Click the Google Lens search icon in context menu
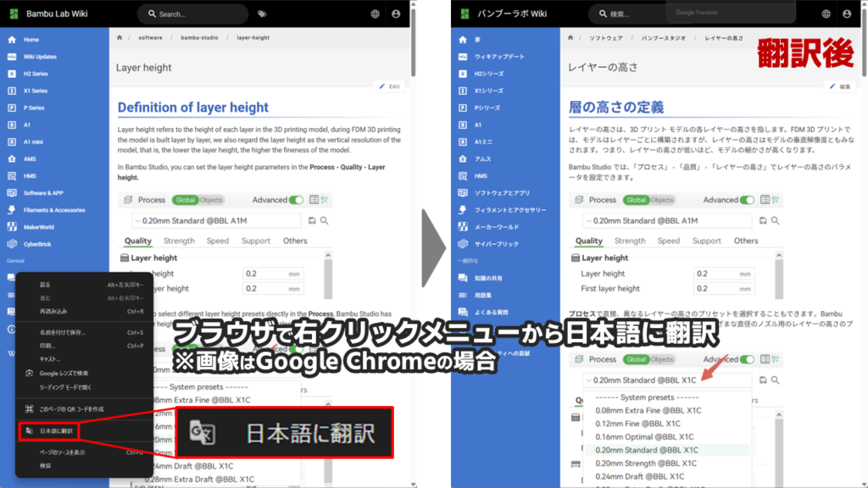The width and height of the screenshot is (868, 488). coord(29,374)
